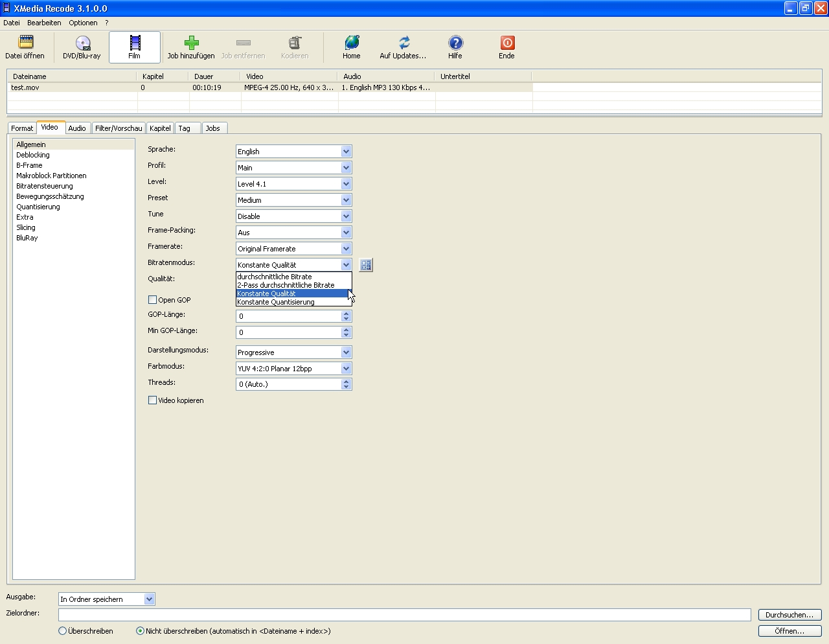The height and width of the screenshot is (644, 829).
Task: Click the Durchsuchen... button
Action: (789, 615)
